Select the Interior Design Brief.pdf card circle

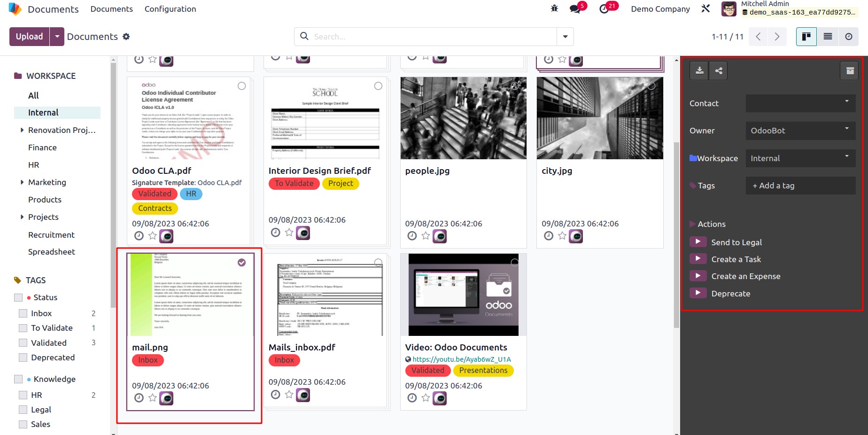(x=378, y=86)
